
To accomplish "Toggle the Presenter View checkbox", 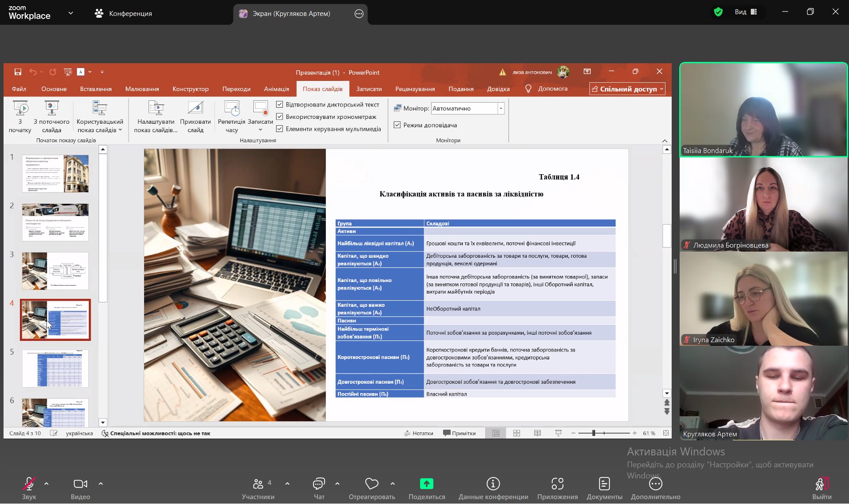I will coord(397,125).
